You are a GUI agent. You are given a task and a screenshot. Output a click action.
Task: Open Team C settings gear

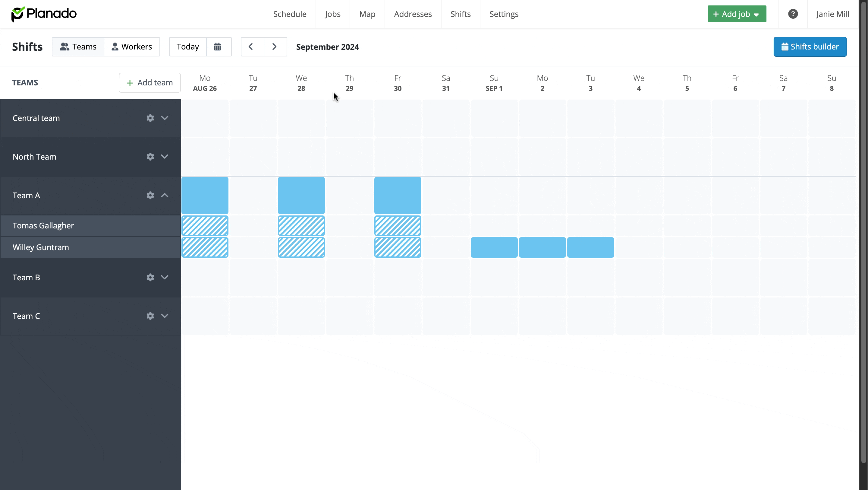click(x=150, y=316)
